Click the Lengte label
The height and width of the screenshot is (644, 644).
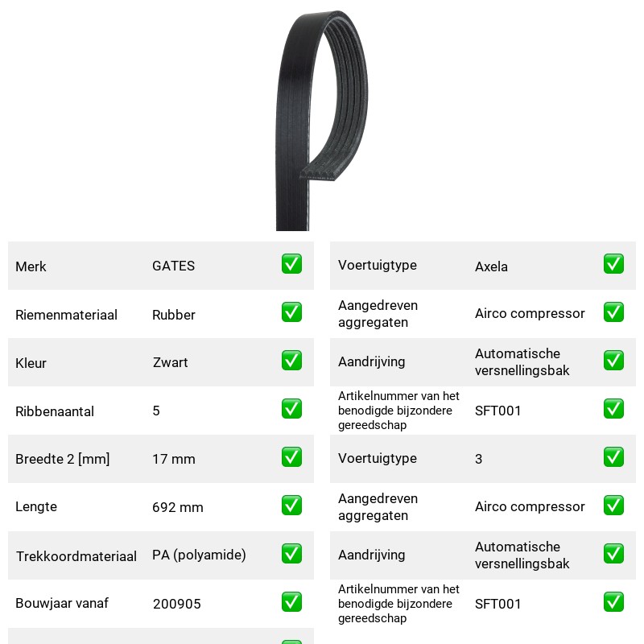36,507
